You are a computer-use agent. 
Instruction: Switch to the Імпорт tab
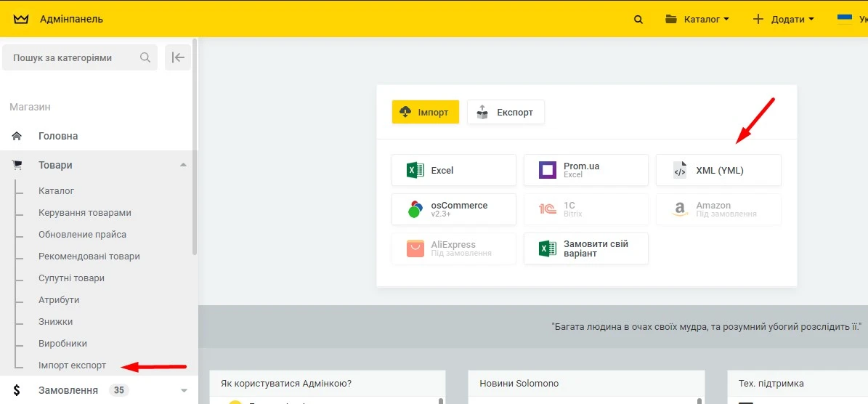426,112
